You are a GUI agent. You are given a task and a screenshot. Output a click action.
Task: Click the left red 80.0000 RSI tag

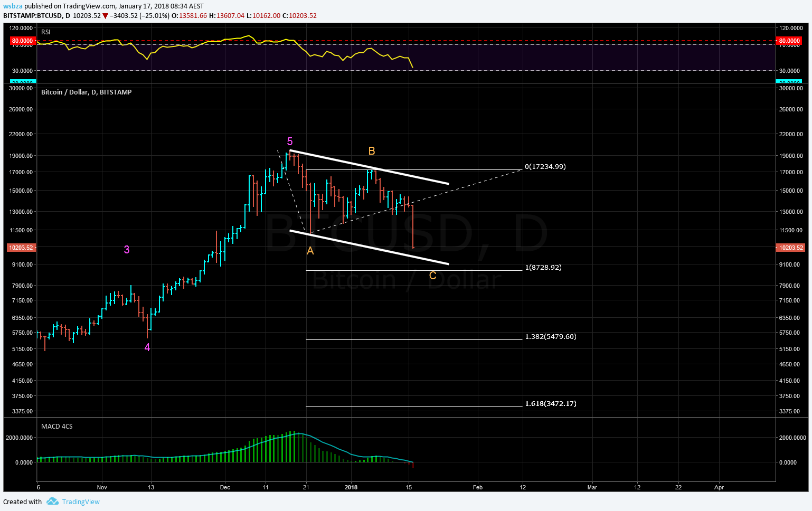coord(23,41)
